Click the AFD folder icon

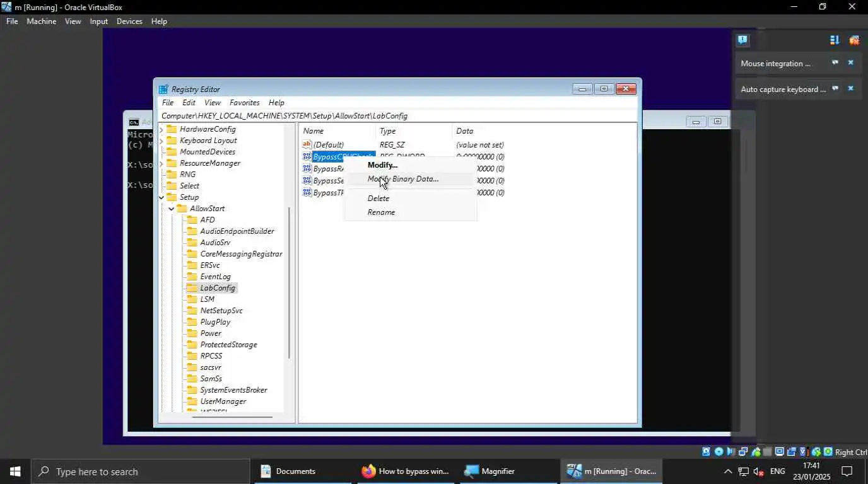(192, 220)
